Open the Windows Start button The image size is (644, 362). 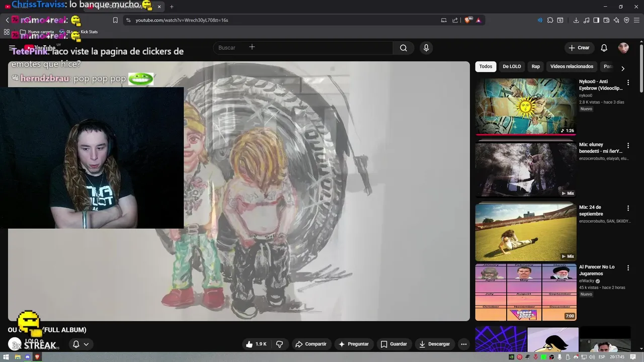point(7,357)
